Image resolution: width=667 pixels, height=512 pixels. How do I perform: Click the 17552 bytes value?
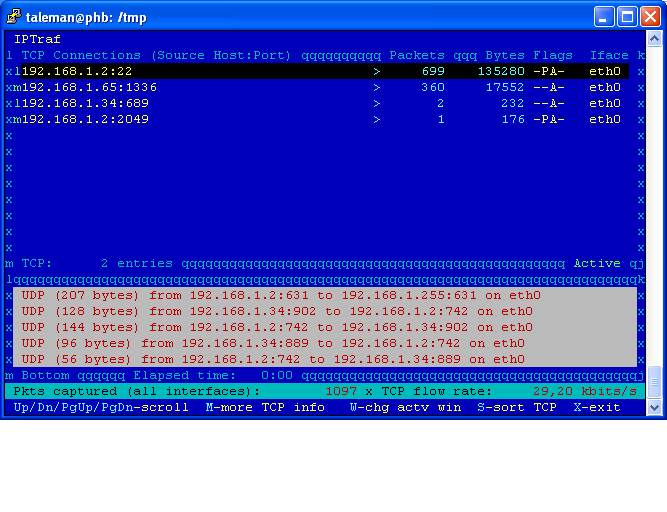(505, 88)
